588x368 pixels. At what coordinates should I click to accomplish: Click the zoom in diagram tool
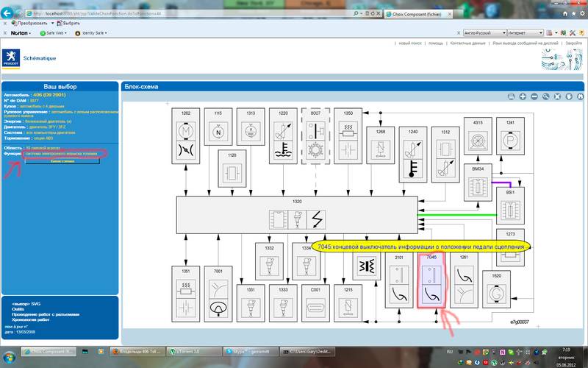click(x=523, y=96)
